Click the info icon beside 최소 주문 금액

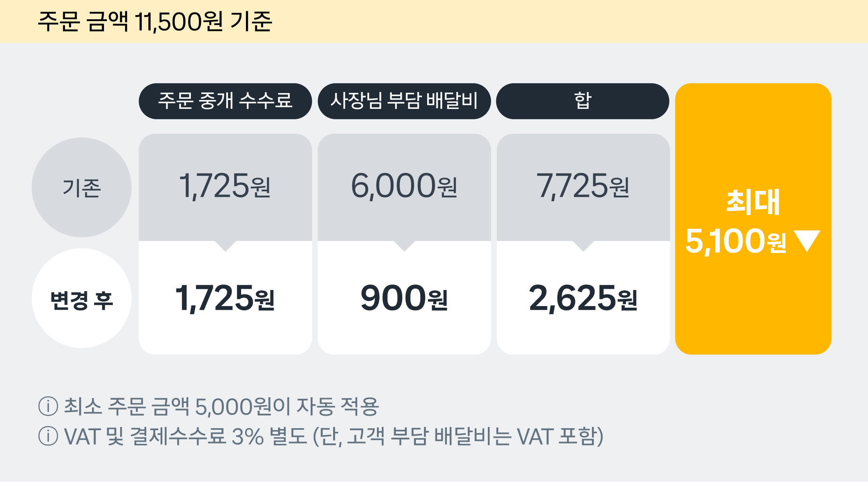pyautogui.click(x=48, y=406)
